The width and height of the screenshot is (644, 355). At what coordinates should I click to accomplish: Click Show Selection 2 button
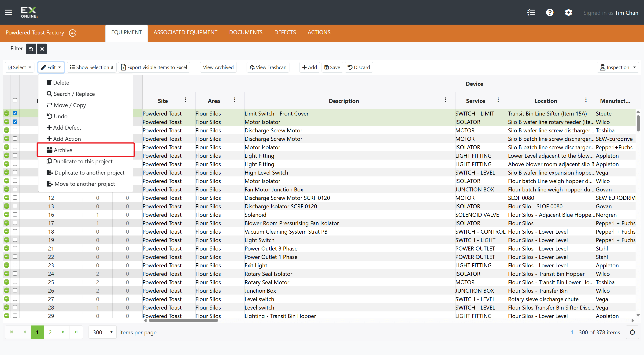(x=92, y=67)
